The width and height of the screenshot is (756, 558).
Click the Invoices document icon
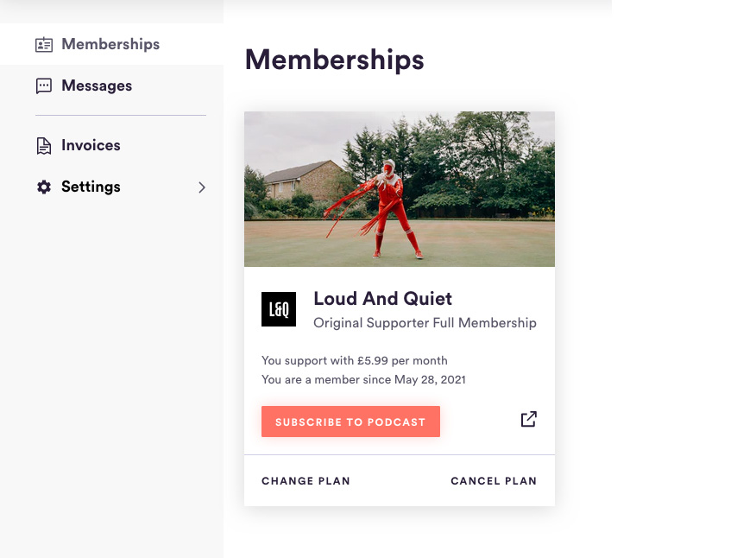(44, 146)
